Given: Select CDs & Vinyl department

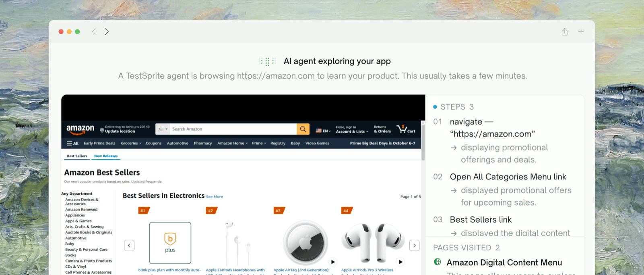Looking at the screenshot, I should coord(76,267).
